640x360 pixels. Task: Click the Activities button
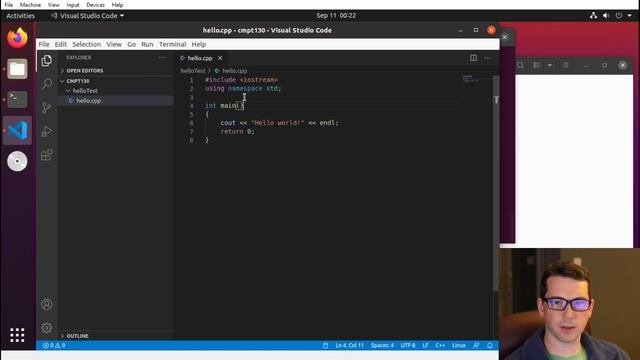click(20, 16)
